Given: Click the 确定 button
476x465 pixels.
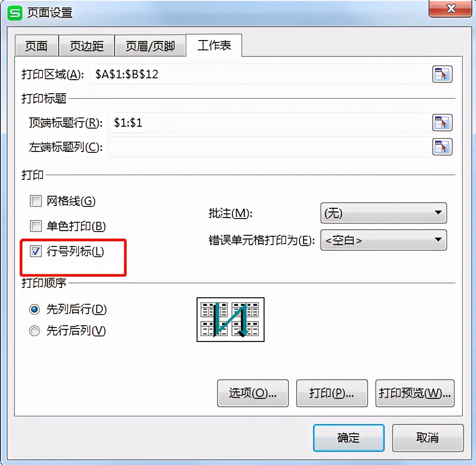Looking at the screenshot, I should click(349, 438).
